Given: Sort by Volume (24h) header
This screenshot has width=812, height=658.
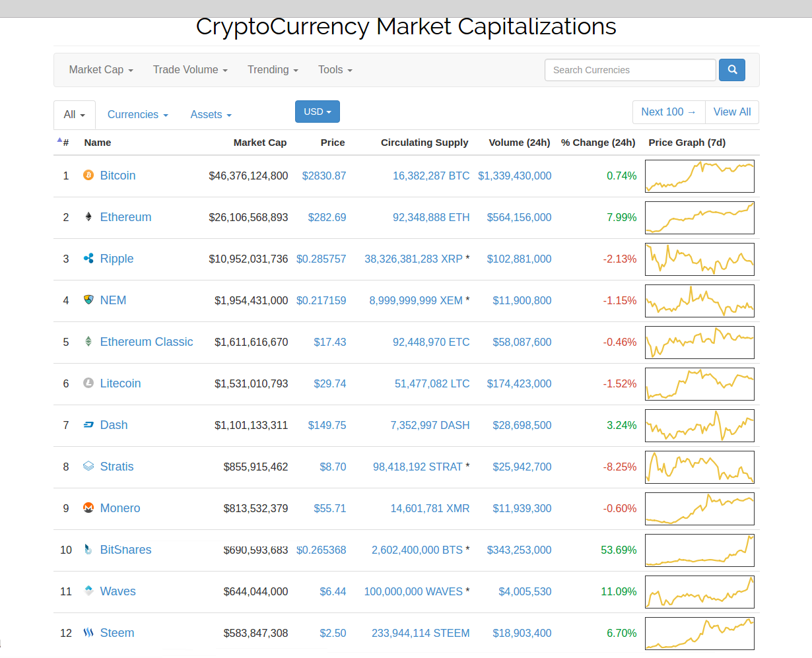Looking at the screenshot, I should (520, 143).
